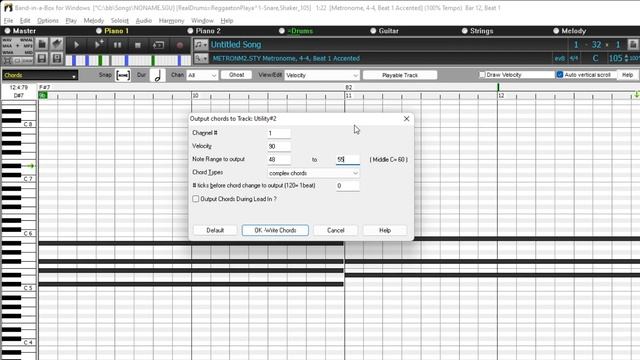Click the Play button in transport controls
Image resolution: width=640 pixels, height=360 pixels.
coord(76,45)
